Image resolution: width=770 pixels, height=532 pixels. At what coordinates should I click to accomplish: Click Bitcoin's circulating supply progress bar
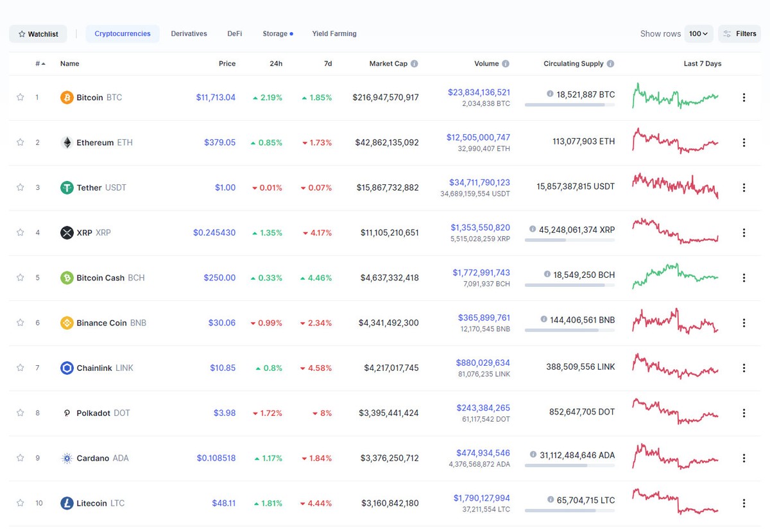[570, 103]
